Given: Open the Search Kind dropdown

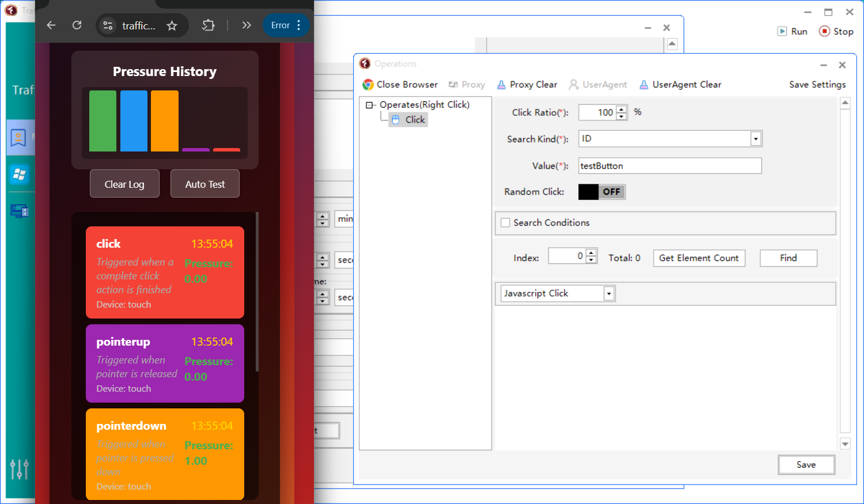Looking at the screenshot, I should point(755,139).
